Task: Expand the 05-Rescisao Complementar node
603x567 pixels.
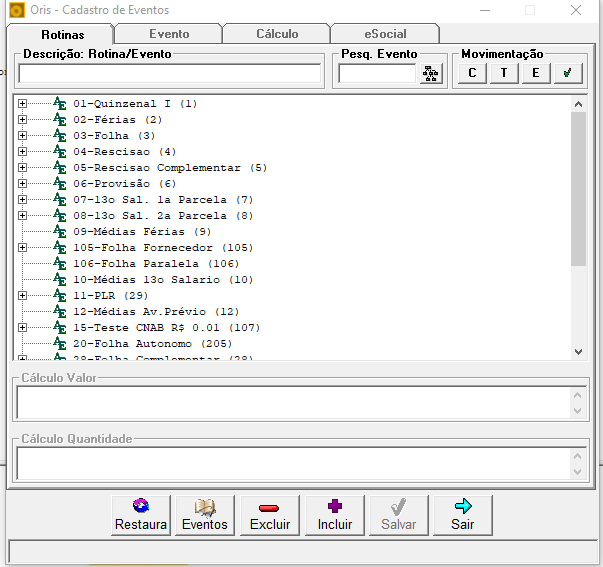Action: (x=22, y=168)
